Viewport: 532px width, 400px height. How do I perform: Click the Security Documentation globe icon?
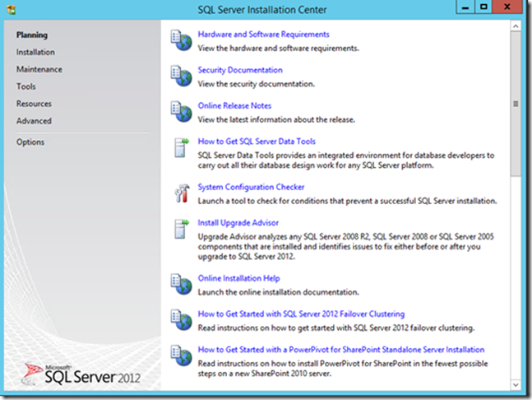tap(181, 76)
